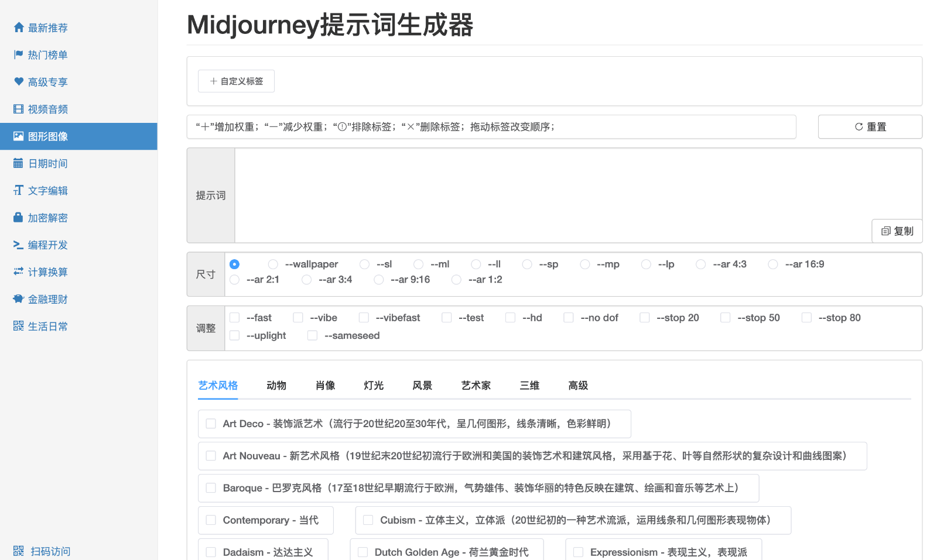Click the flag icon beside 热门榜单
This screenshot has height=560, width=937.
pyautogui.click(x=19, y=54)
